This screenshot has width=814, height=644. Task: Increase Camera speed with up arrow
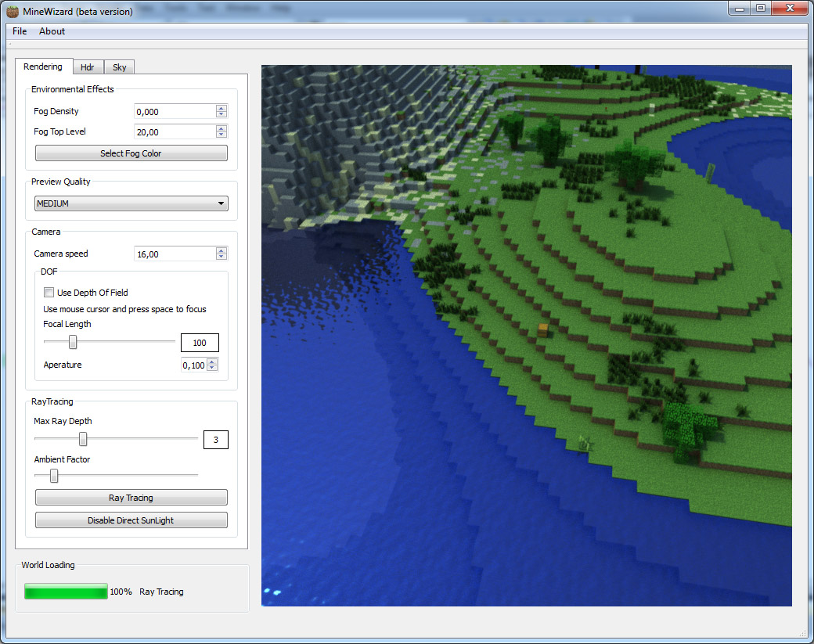tap(222, 250)
